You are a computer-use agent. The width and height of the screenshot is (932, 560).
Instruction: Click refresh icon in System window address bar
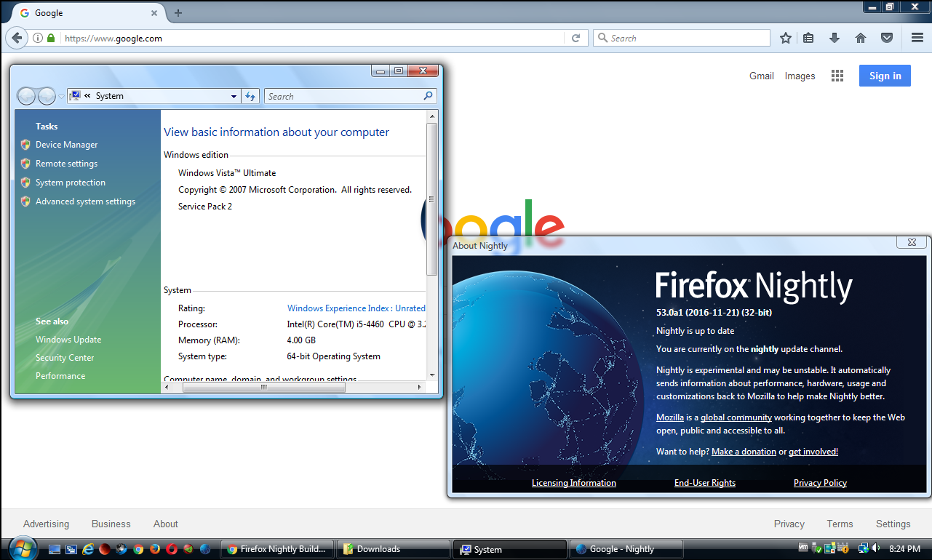[x=250, y=96]
